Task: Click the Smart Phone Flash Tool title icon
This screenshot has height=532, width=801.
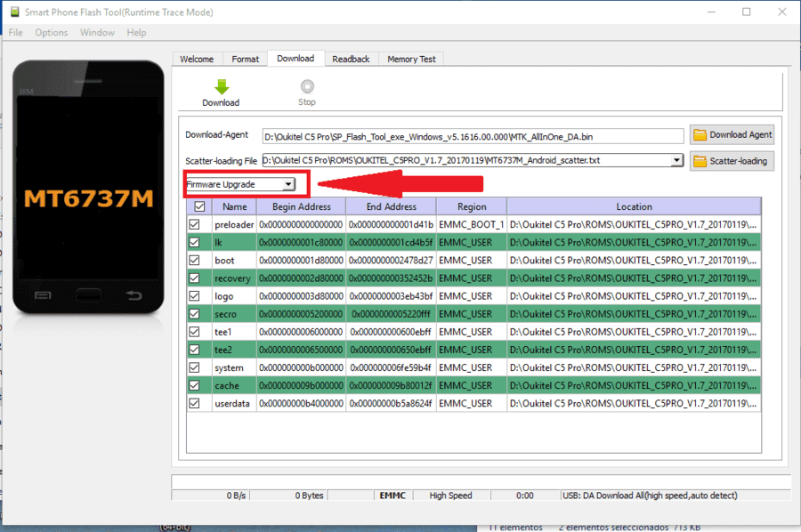Action: point(15,12)
